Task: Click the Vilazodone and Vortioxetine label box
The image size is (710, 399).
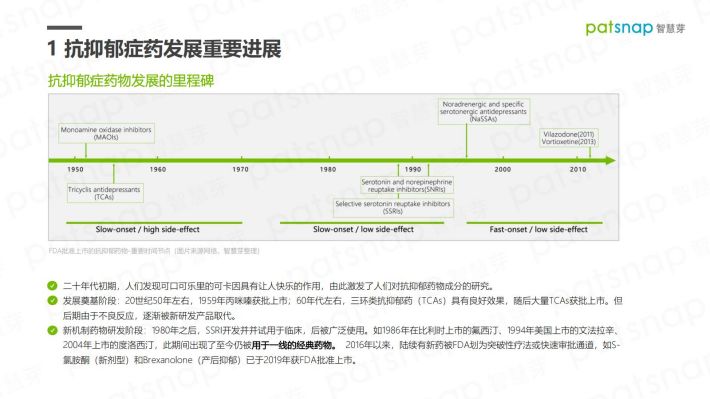Action: point(569,138)
